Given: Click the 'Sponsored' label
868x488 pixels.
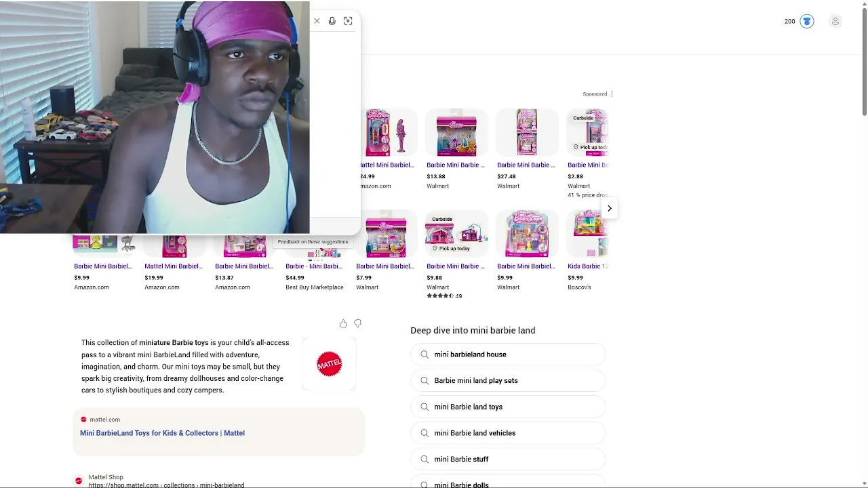Looking at the screenshot, I should [x=595, y=94].
